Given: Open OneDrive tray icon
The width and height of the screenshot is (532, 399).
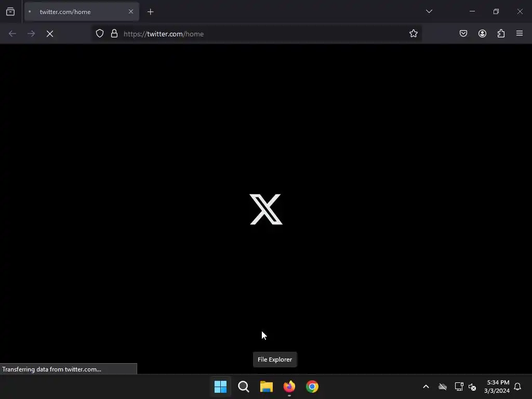Looking at the screenshot, I should coord(443,387).
